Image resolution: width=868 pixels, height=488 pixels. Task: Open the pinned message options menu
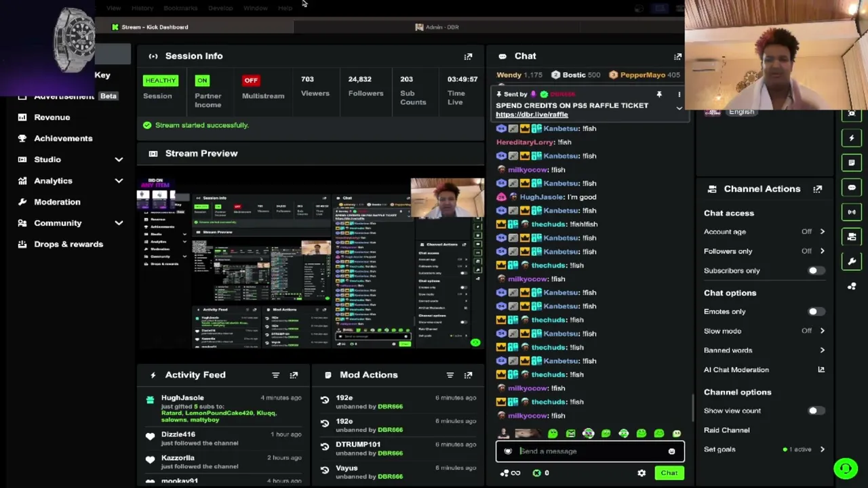point(679,94)
